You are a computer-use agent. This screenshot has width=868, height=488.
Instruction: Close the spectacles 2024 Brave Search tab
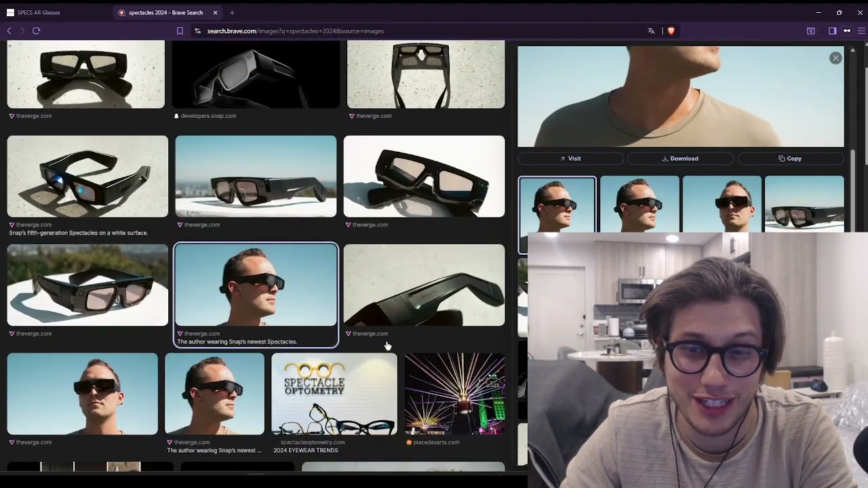[x=216, y=12]
